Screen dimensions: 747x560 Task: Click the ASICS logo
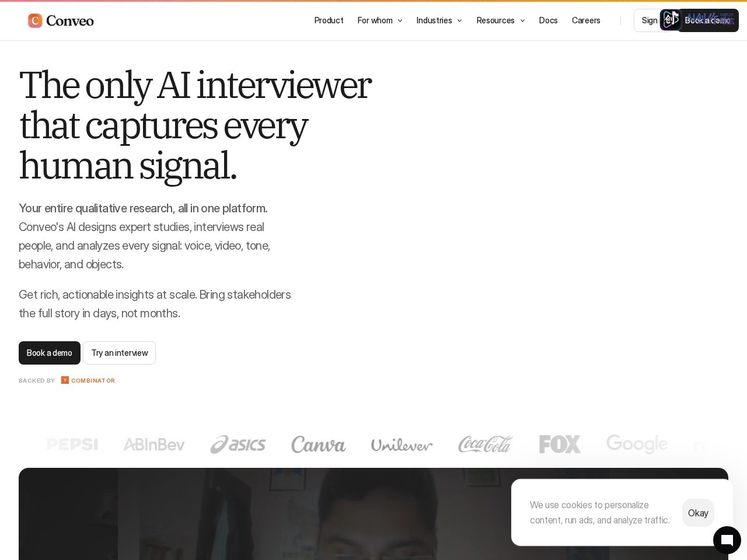tap(238, 444)
